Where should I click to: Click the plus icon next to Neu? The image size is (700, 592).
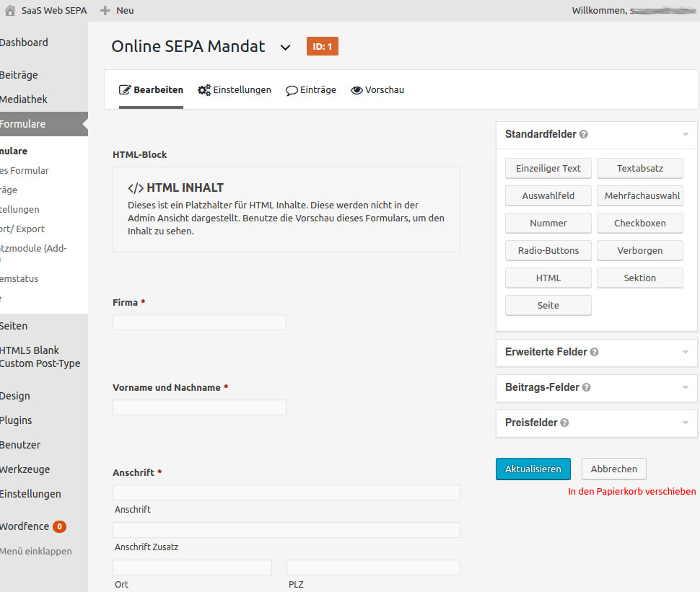point(105,10)
